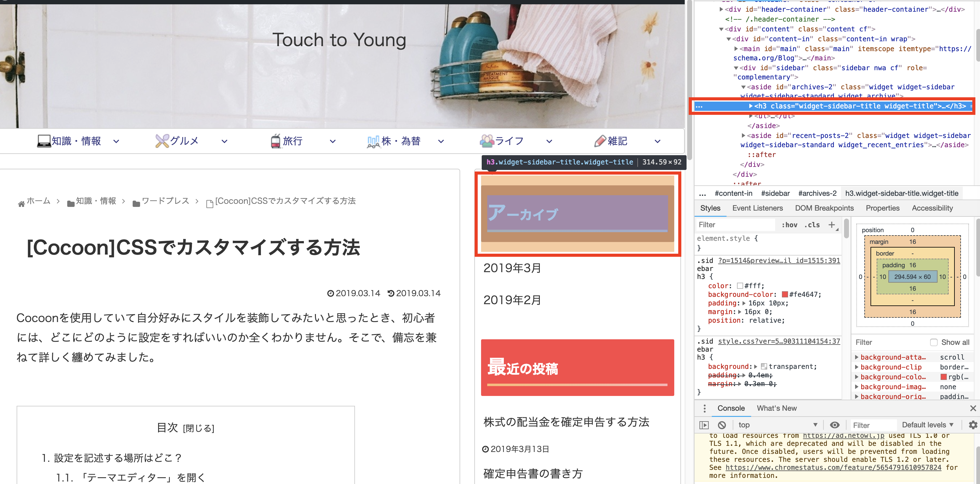Open the What's New drawer tab
Screen dimensions: 980x484
coord(776,408)
